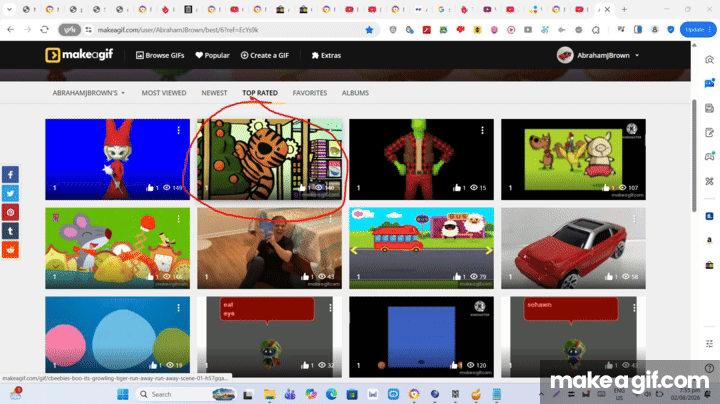
Task: Share on Facebook
Action: click(x=10, y=174)
